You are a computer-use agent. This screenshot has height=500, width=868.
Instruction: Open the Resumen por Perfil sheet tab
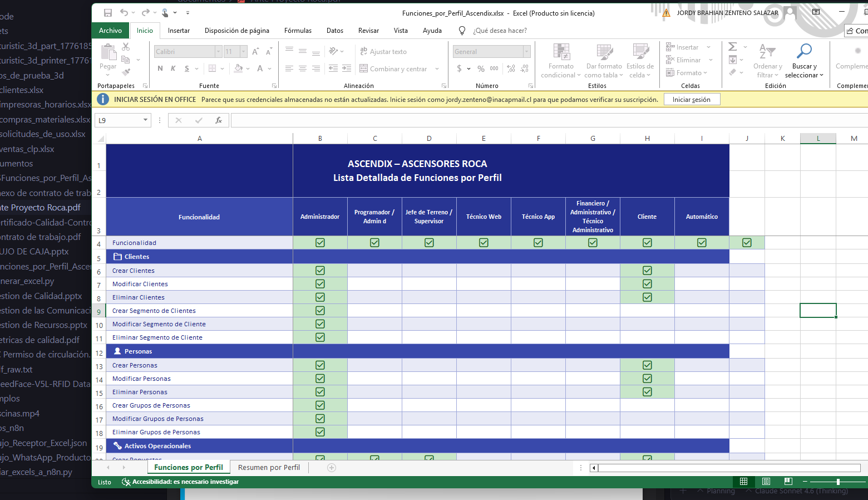pyautogui.click(x=269, y=468)
